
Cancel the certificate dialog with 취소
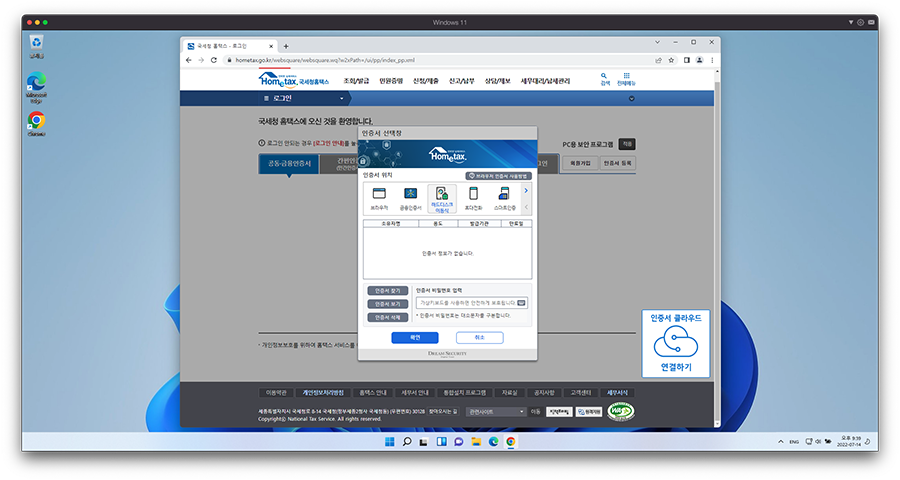[x=479, y=338]
